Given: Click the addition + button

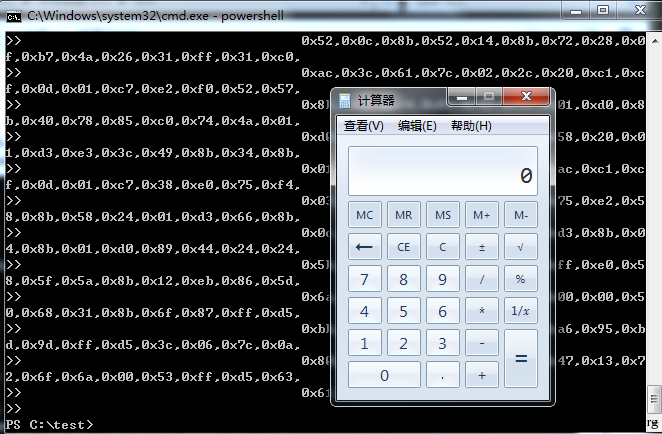Looking at the screenshot, I should tap(482, 375).
